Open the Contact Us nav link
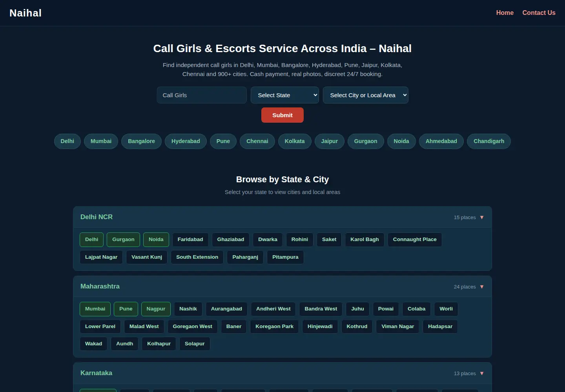The width and height of the screenshot is (565, 392). coord(539,13)
